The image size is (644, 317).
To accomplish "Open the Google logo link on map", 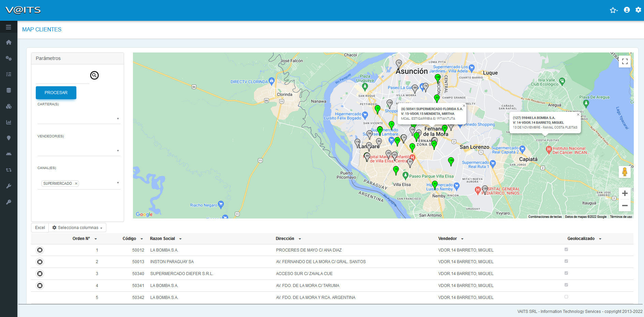I will (x=144, y=214).
